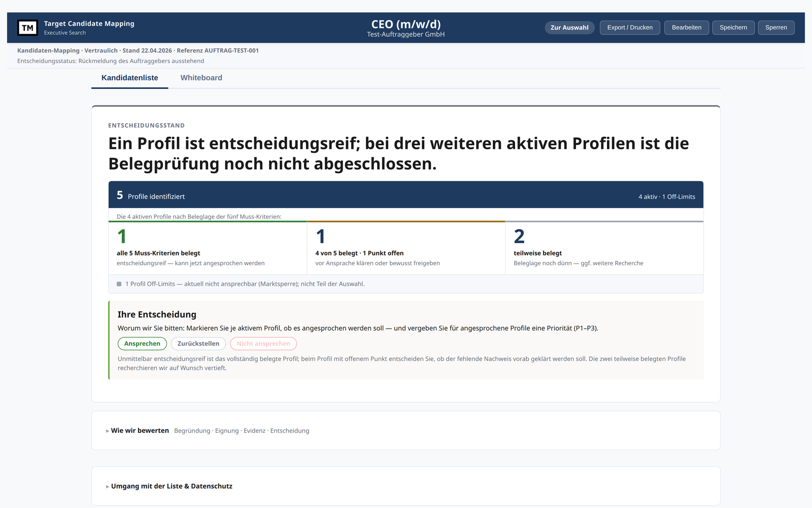812x508 pixels.
Task: Select the Ansprechen pill
Action: 142,343
